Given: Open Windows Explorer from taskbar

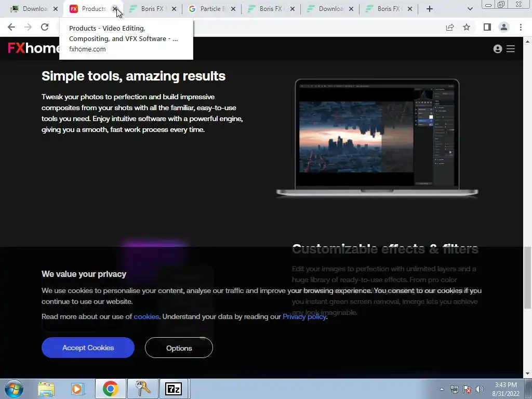Looking at the screenshot, I should [46, 389].
